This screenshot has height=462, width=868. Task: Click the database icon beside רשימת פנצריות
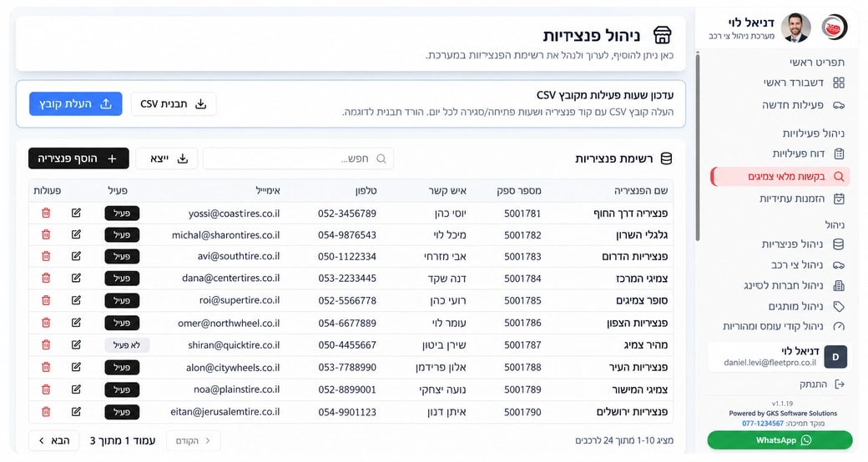tap(667, 158)
